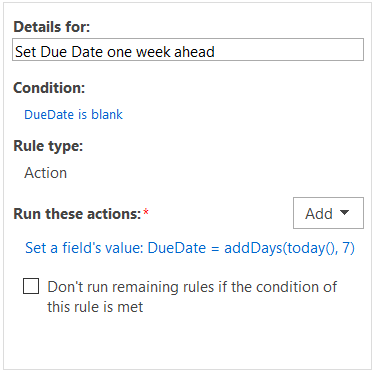Click the red required asterisk marker

tap(146, 211)
